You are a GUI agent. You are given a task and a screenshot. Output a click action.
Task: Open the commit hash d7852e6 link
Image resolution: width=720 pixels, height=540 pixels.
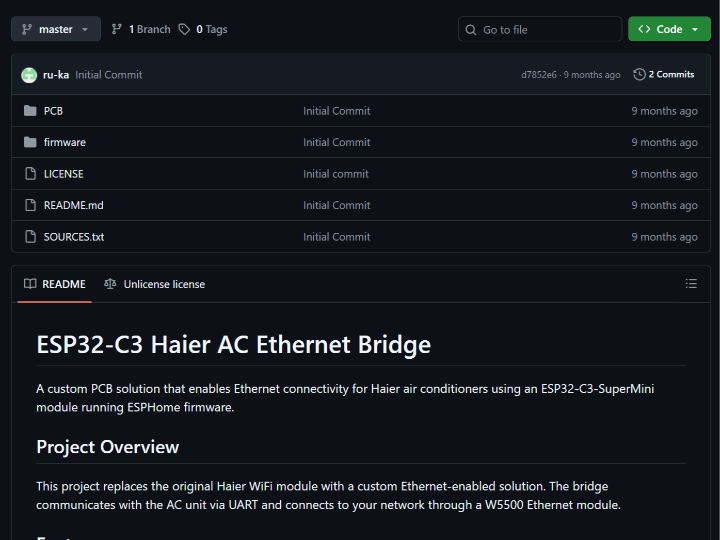coord(539,75)
